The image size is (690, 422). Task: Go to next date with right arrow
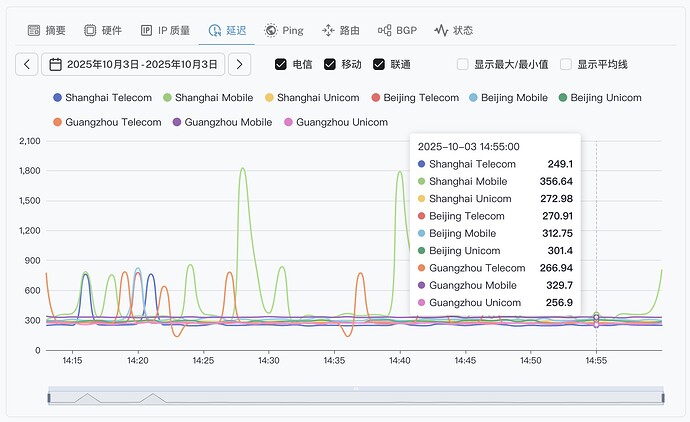(239, 64)
